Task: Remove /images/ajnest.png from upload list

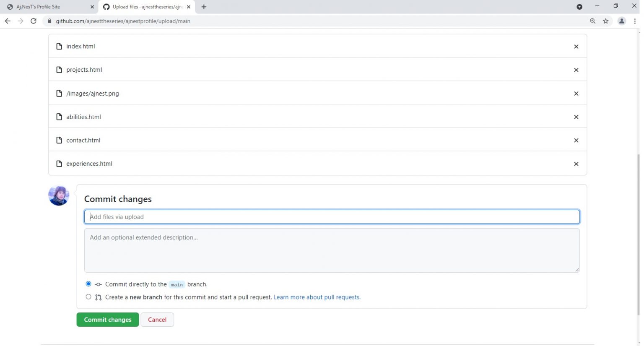Action: (576, 94)
